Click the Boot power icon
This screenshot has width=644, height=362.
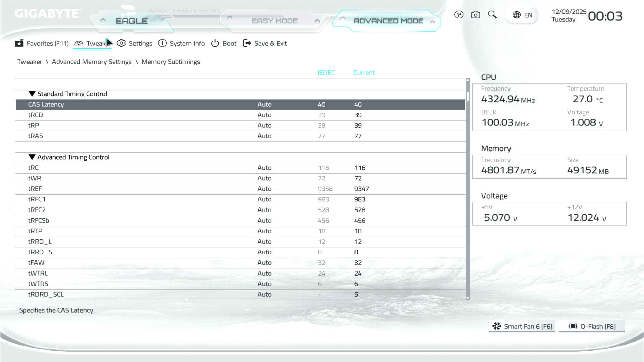pos(215,43)
